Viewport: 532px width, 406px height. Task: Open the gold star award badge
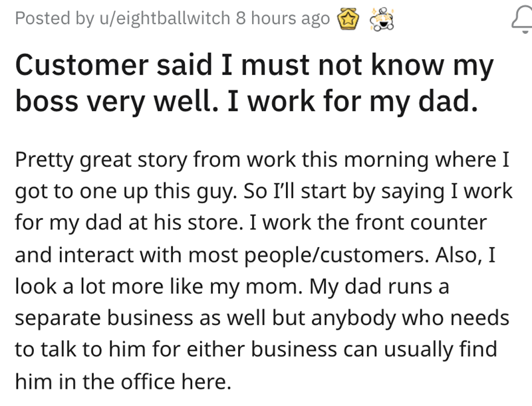[x=348, y=19]
